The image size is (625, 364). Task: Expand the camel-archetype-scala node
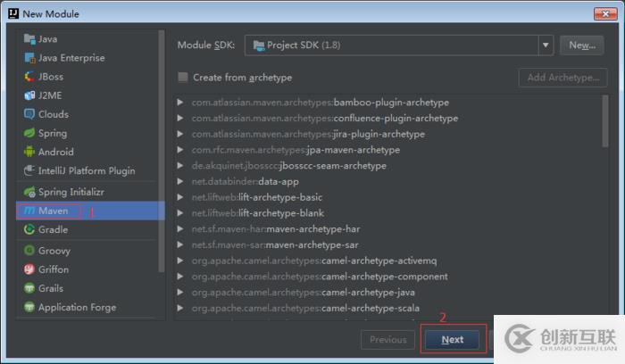pos(180,309)
